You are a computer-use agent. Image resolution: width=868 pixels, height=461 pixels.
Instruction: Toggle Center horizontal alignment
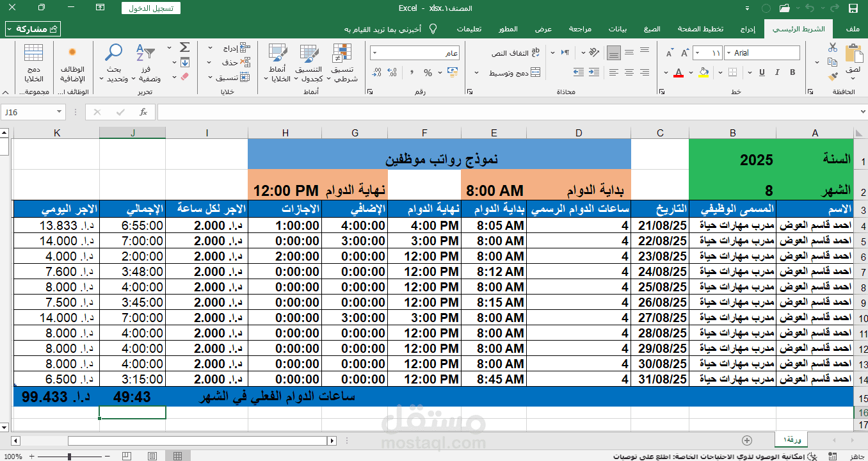tap(629, 72)
